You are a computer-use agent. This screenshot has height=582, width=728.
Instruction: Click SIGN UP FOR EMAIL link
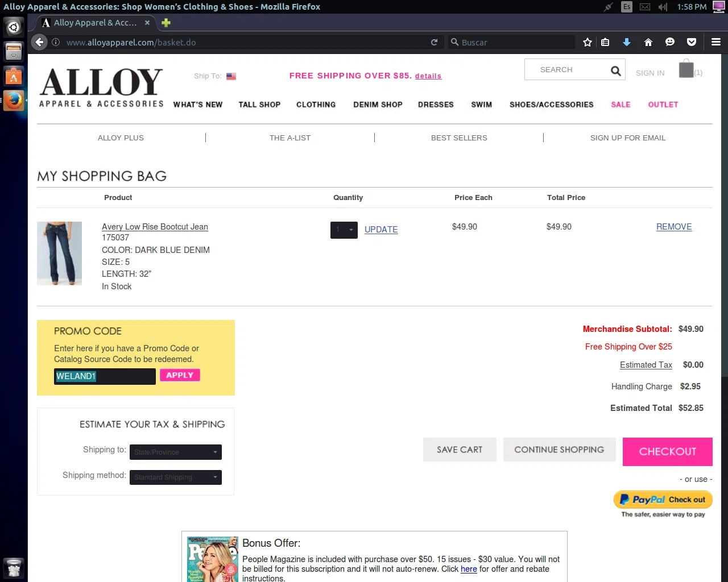[628, 138]
